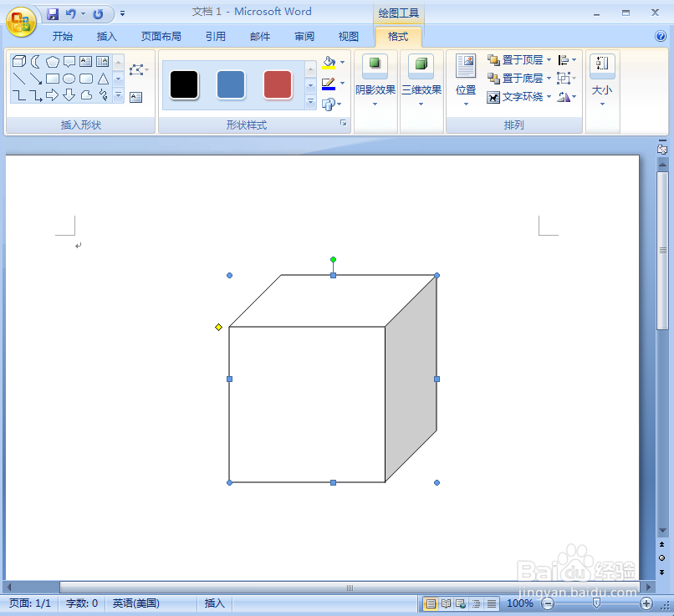The image size is (674, 616).
Task: Open the Format Shape dialog launcher
Action: [344, 124]
